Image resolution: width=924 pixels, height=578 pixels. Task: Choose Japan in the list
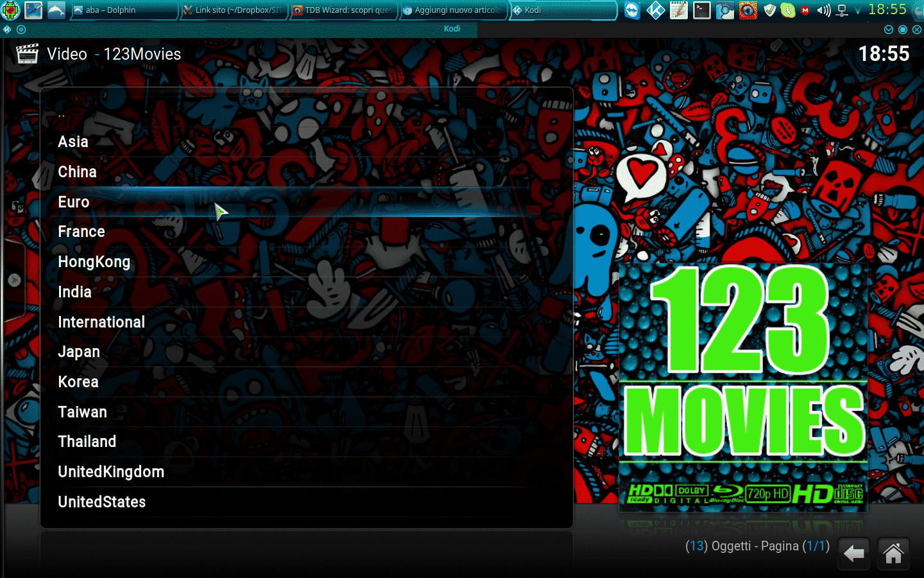coord(306,352)
